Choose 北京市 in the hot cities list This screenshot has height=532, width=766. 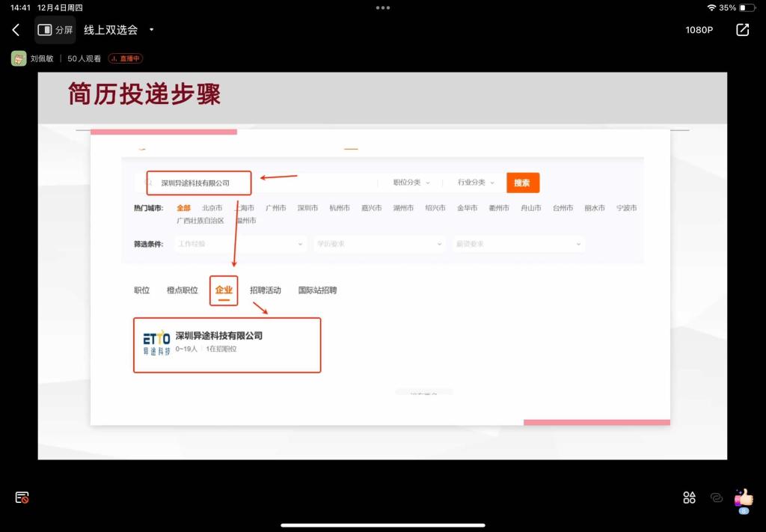click(212, 208)
